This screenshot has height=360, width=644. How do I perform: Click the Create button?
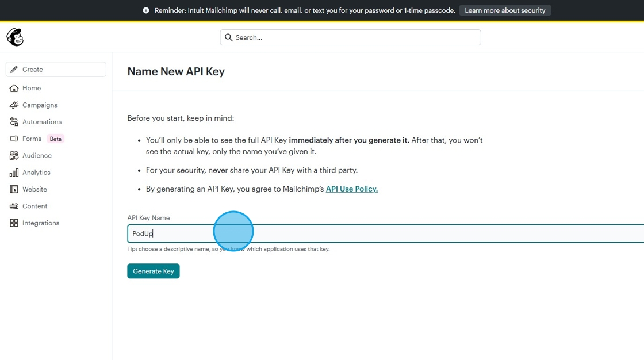pyautogui.click(x=56, y=70)
